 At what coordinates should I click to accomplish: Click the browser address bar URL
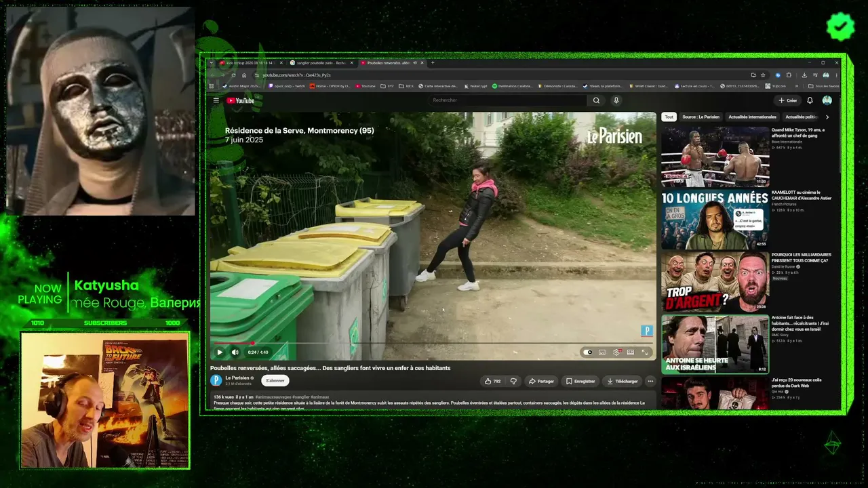296,75
